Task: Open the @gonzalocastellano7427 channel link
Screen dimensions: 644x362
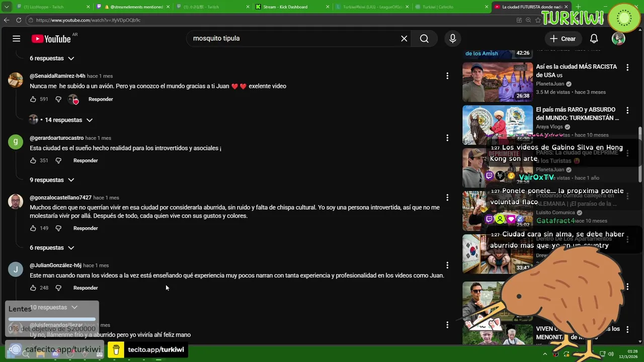Action: [60, 198]
